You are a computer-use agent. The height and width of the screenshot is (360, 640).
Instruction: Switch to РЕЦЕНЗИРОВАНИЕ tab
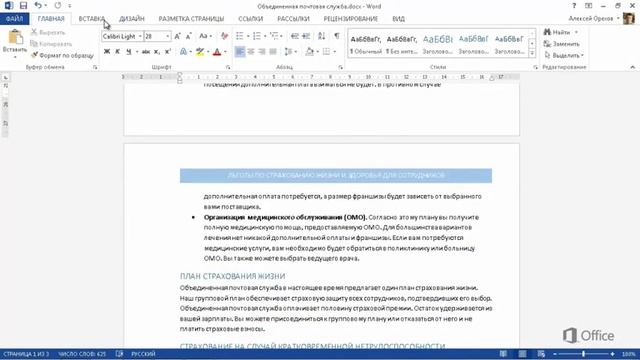coord(351,19)
